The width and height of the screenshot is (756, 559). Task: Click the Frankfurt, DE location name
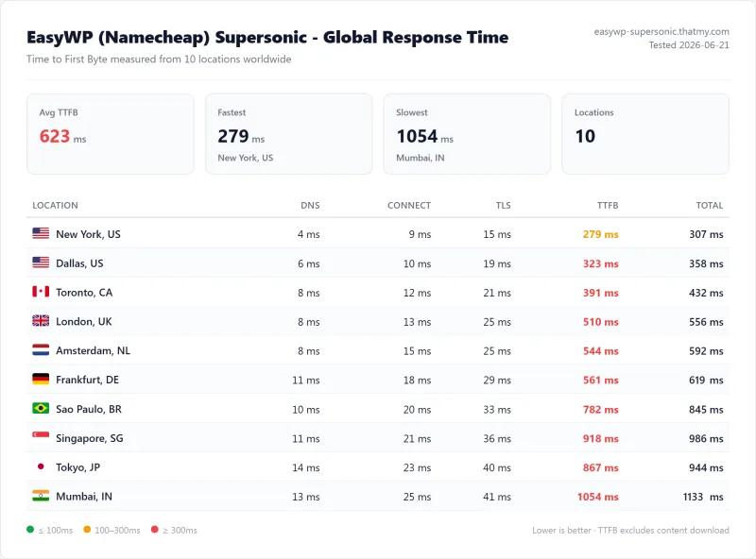(x=87, y=380)
